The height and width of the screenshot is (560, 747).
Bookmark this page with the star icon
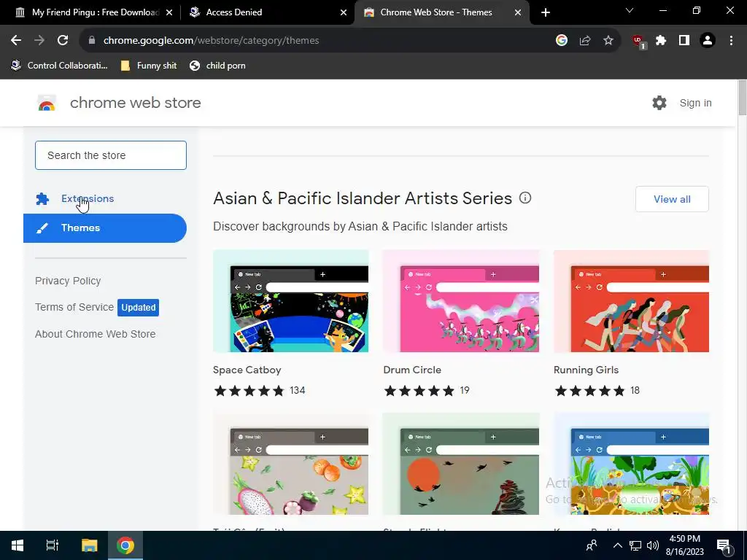pos(608,41)
